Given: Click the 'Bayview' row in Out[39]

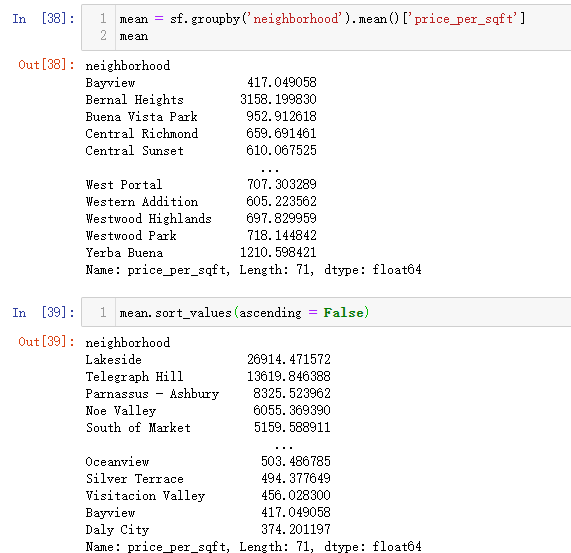Looking at the screenshot, I should click(208, 513).
